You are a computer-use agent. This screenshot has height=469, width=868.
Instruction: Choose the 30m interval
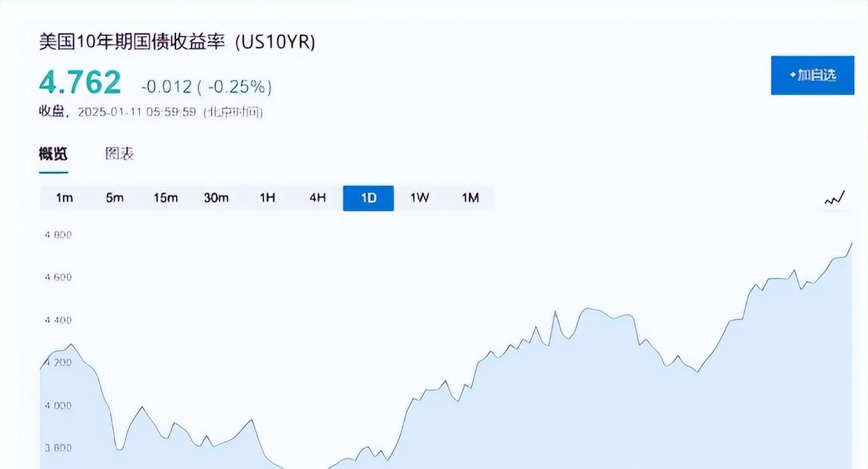[x=216, y=198]
